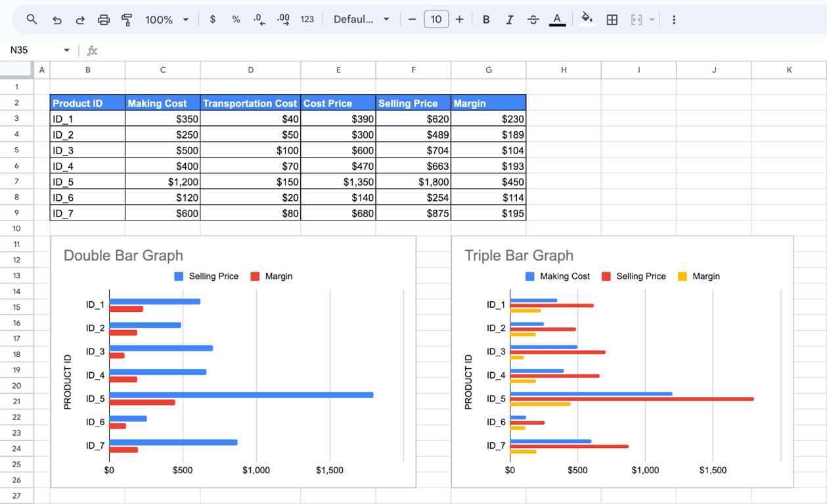
Task: Format as currency with dollar icon
Action: coord(212,20)
